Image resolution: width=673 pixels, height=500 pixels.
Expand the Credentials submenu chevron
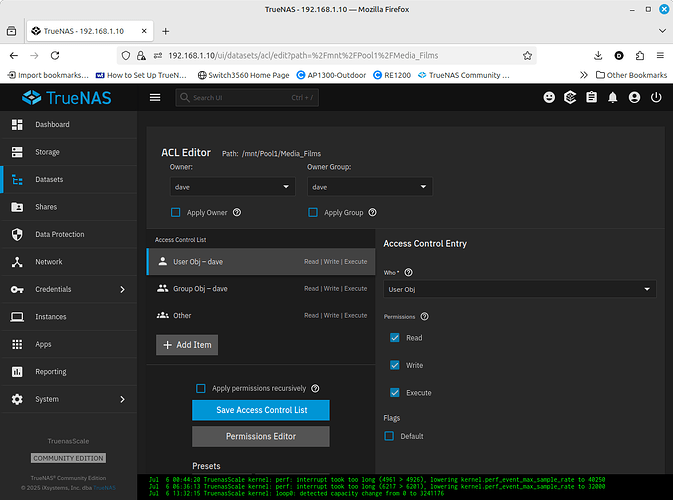click(122, 289)
